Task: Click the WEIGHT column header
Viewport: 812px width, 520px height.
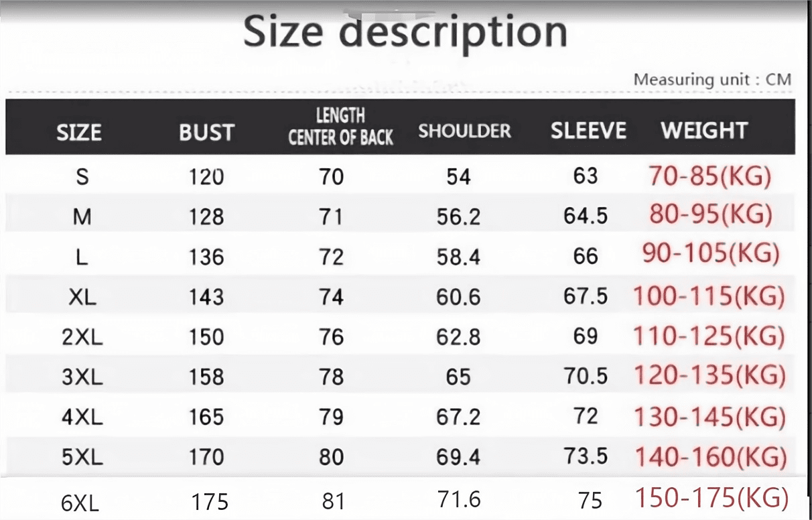Action: tap(703, 130)
